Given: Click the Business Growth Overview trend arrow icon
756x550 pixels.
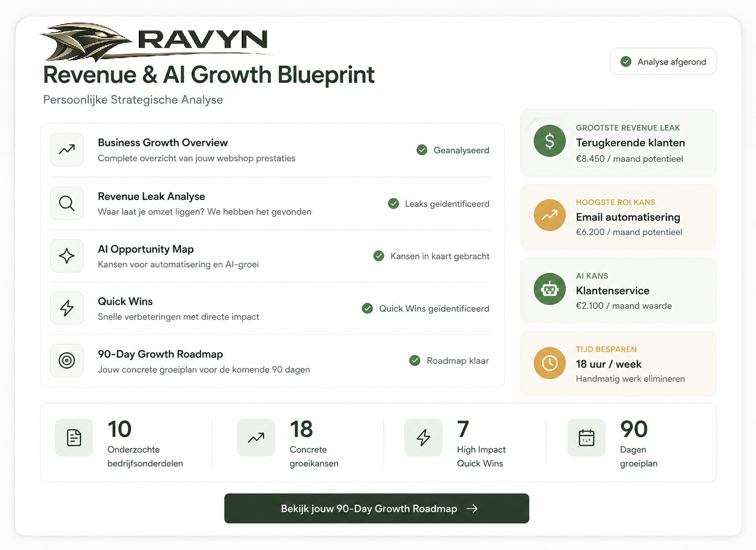Looking at the screenshot, I should coord(67,150).
